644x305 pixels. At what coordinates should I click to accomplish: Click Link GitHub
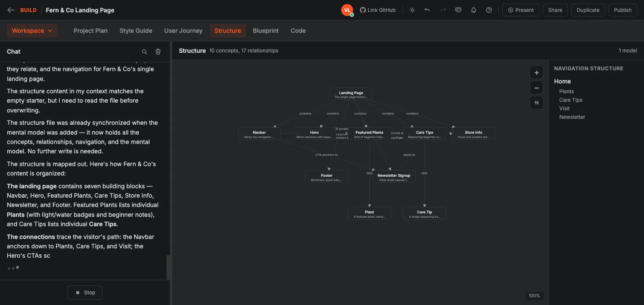coord(378,10)
